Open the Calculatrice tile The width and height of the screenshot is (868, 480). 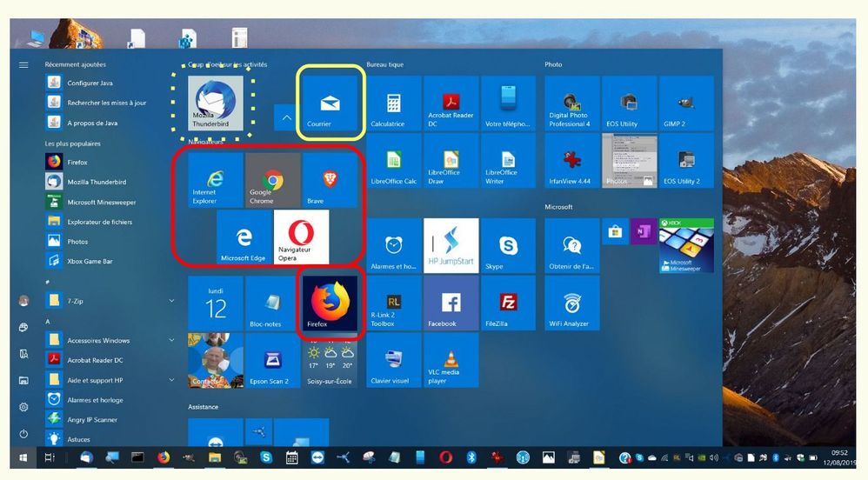pyautogui.click(x=394, y=103)
